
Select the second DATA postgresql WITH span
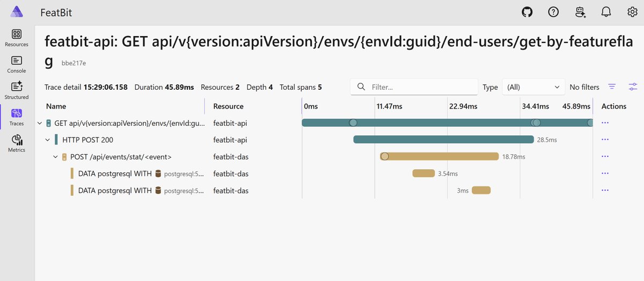(x=115, y=190)
